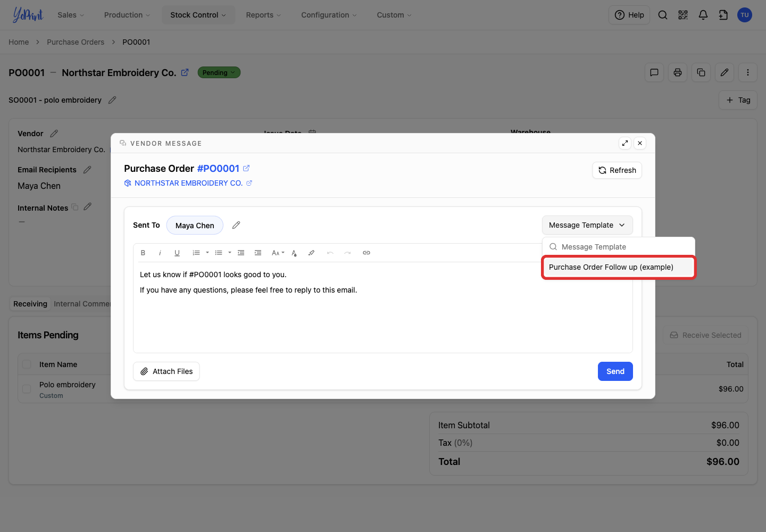Insert a bulleted list in the message
Viewport: 766px width, 532px height.
tap(219, 253)
